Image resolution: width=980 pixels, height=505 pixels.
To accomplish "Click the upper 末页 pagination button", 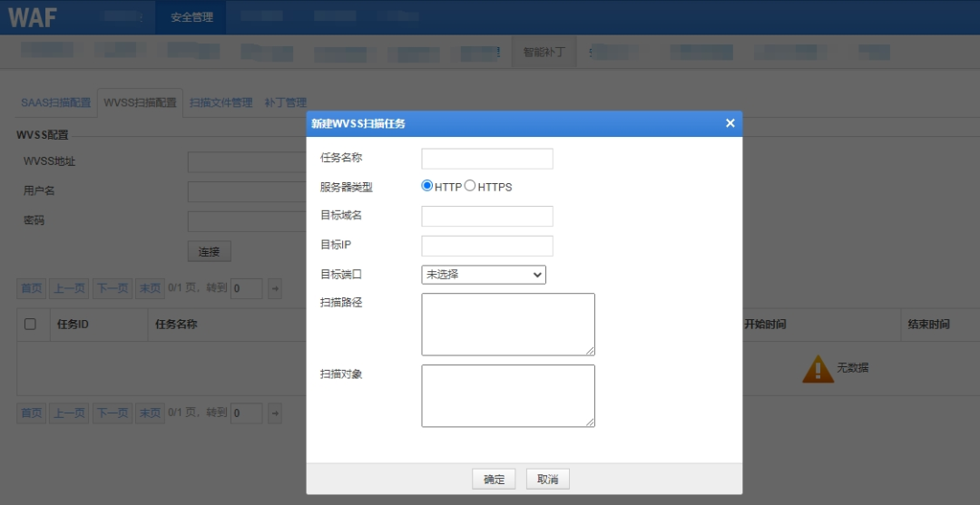I will 150,288.
